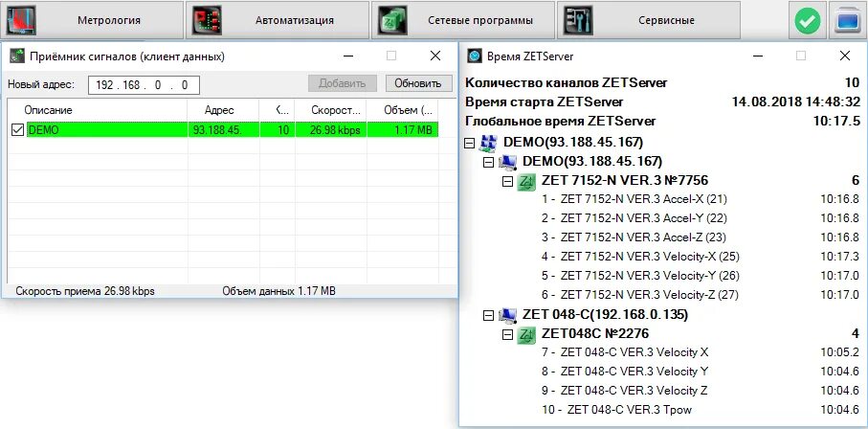Click the 1.17 MB cell in the DEMO row
Image resolution: width=868 pixels, height=429 pixels.
[x=403, y=130]
